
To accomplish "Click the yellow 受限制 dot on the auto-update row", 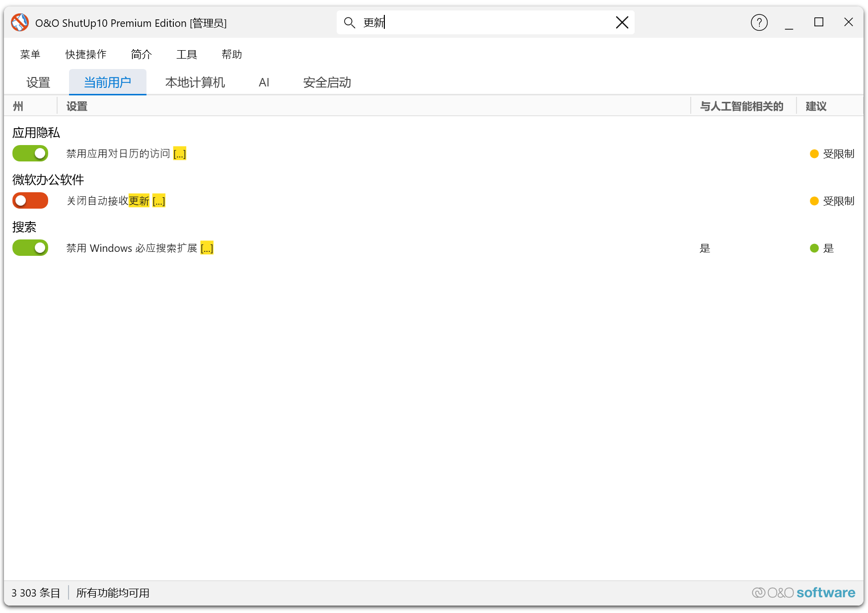I will pyautogui.click(x=814, y=201).
